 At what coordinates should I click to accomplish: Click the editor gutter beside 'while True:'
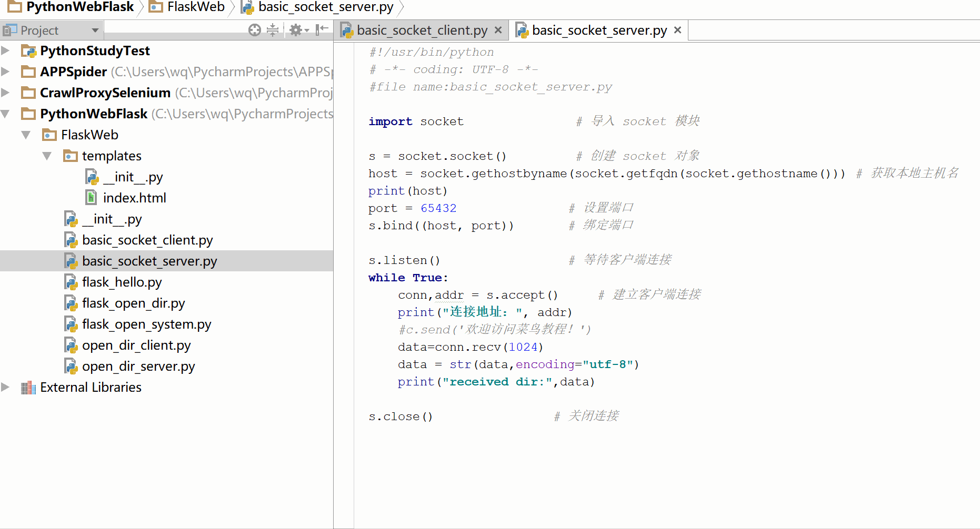[x=344, y=278]
